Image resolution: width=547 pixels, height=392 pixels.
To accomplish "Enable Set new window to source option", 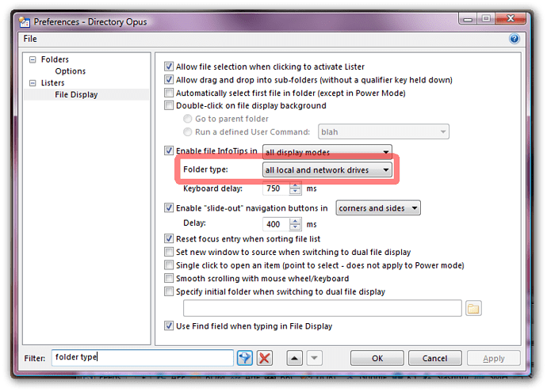I will [169, 252].
